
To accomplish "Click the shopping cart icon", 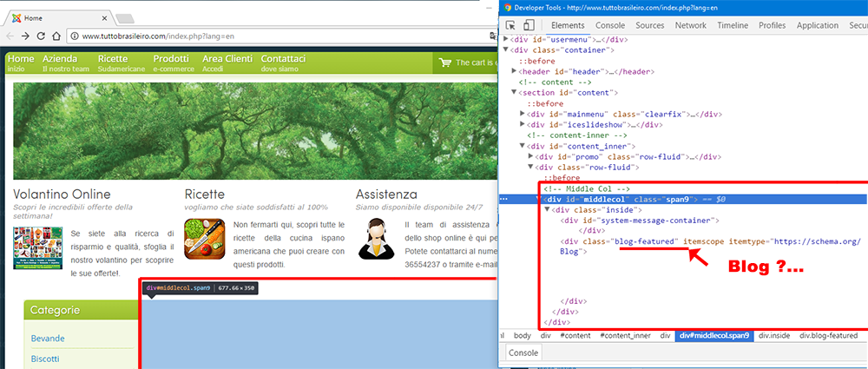I will [445, 63].
